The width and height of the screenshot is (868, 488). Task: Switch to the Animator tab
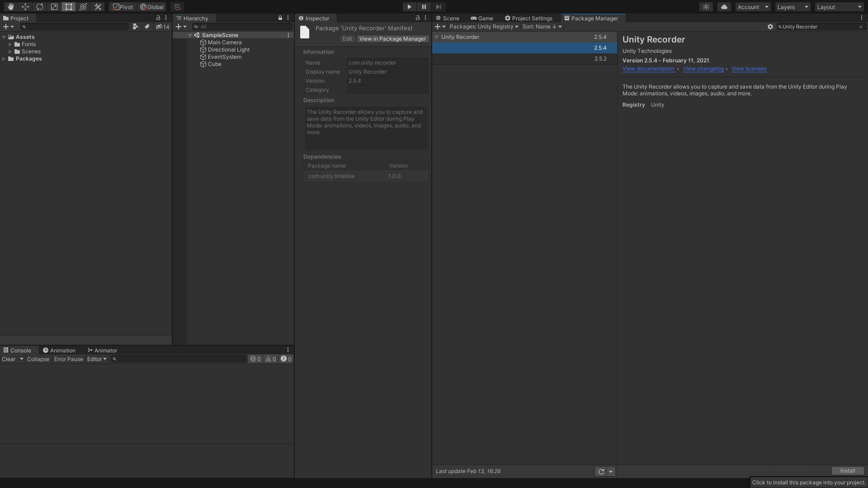pos(103,351)
